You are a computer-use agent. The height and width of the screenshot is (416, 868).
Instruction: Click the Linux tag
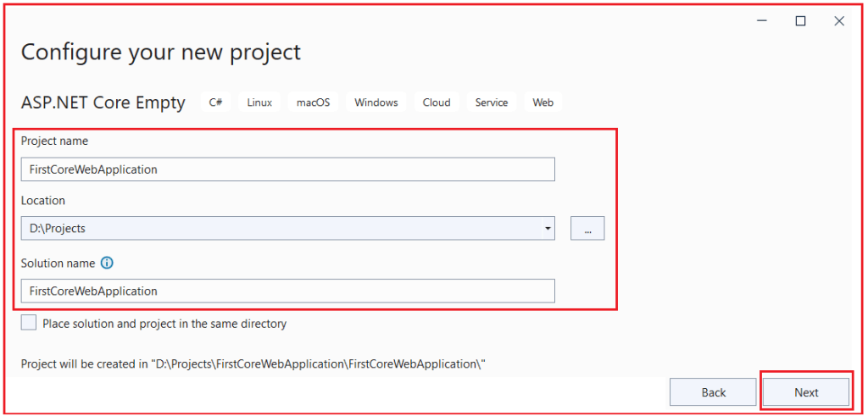pyautogui.click(x=259, y=103)
